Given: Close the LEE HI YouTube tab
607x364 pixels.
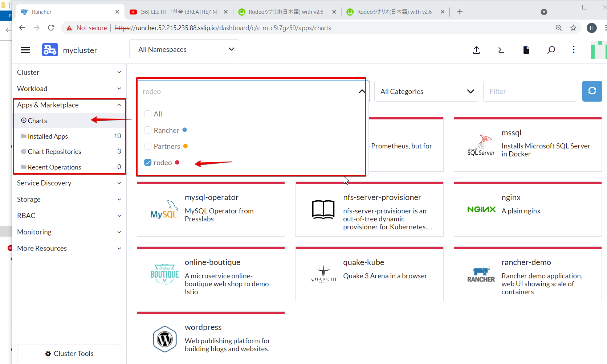Looking at the screenshot, I should point(225,12).
